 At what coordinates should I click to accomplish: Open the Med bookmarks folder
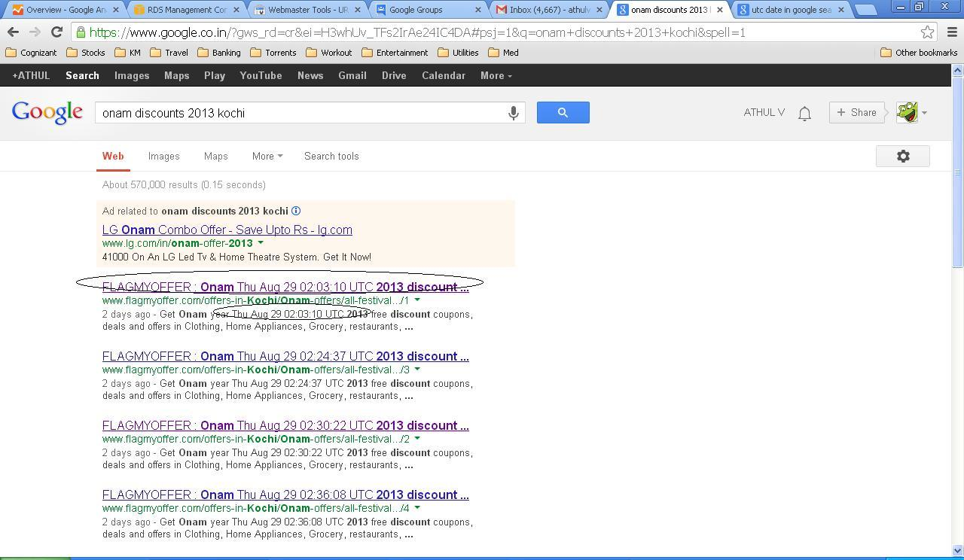[503, 53]
